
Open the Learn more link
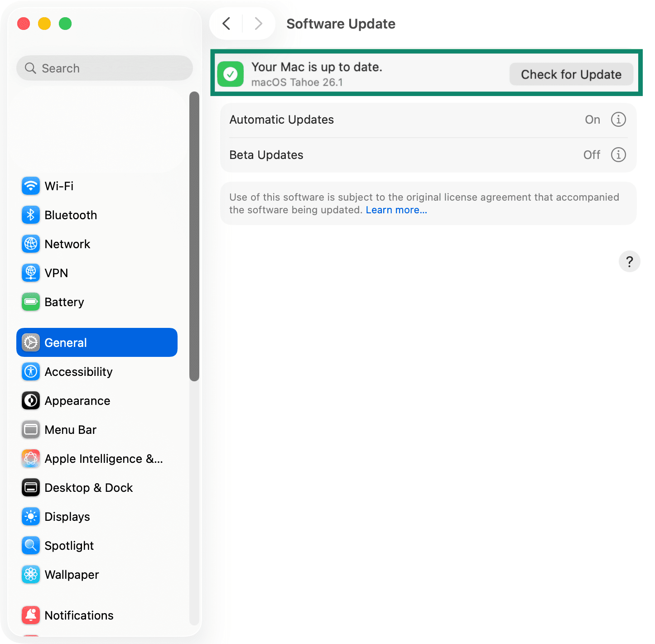396,210
